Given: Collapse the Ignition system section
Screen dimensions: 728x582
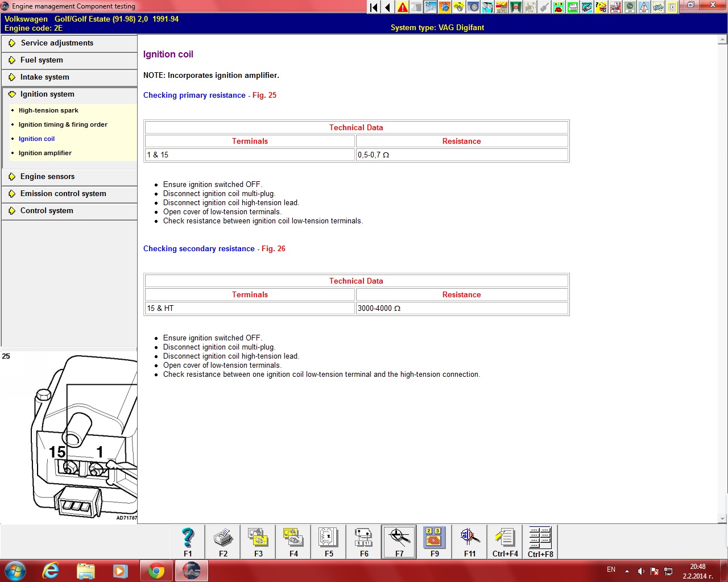Looking at the screenshot, I should click(47, 94).
